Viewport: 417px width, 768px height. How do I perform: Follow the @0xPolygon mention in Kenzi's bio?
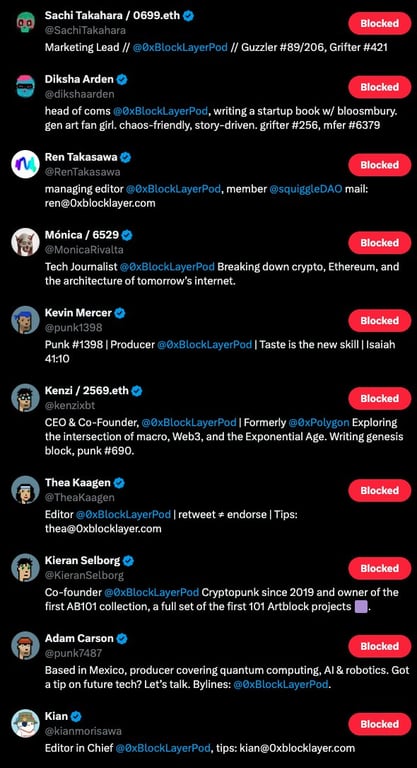click(319, 422)
